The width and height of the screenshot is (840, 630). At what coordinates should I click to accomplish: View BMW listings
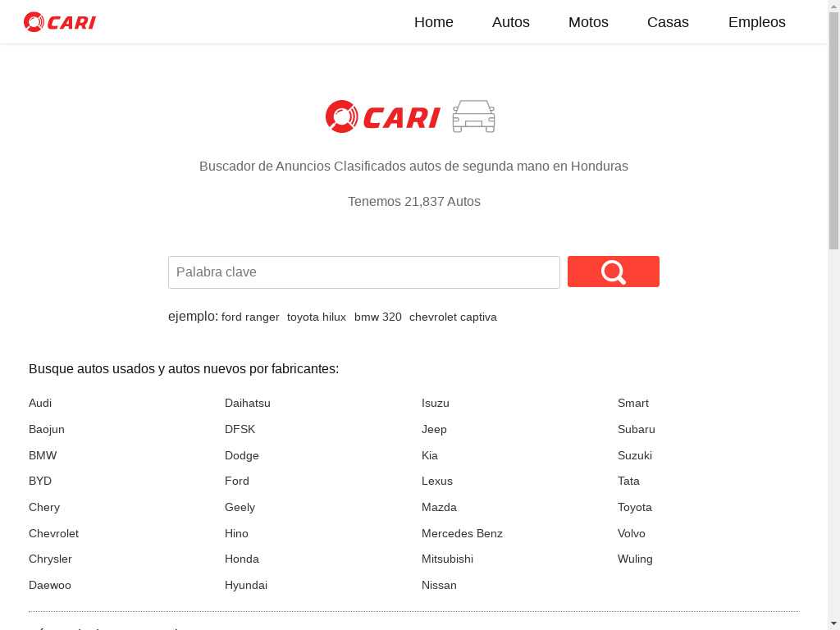(43, 456)
